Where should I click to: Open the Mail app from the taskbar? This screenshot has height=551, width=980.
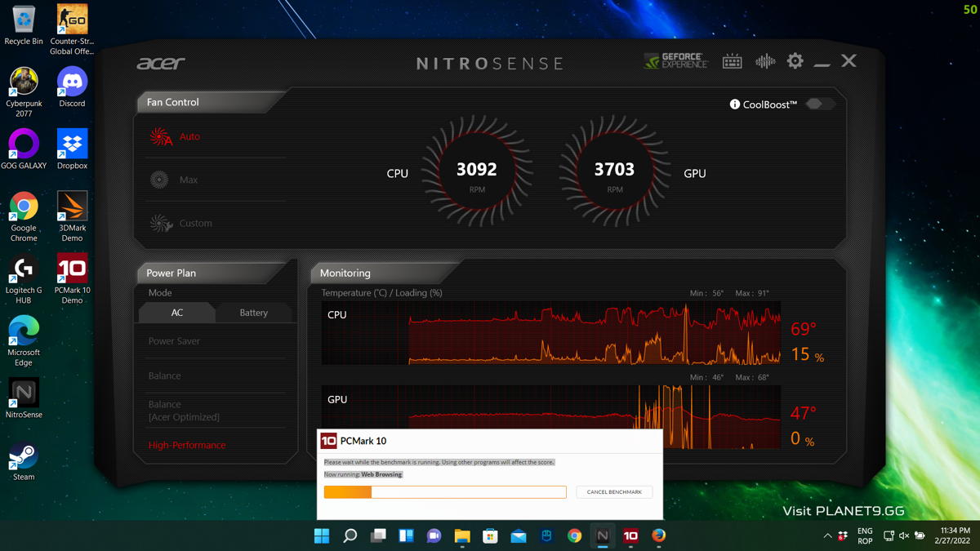(x=519, y=535)
